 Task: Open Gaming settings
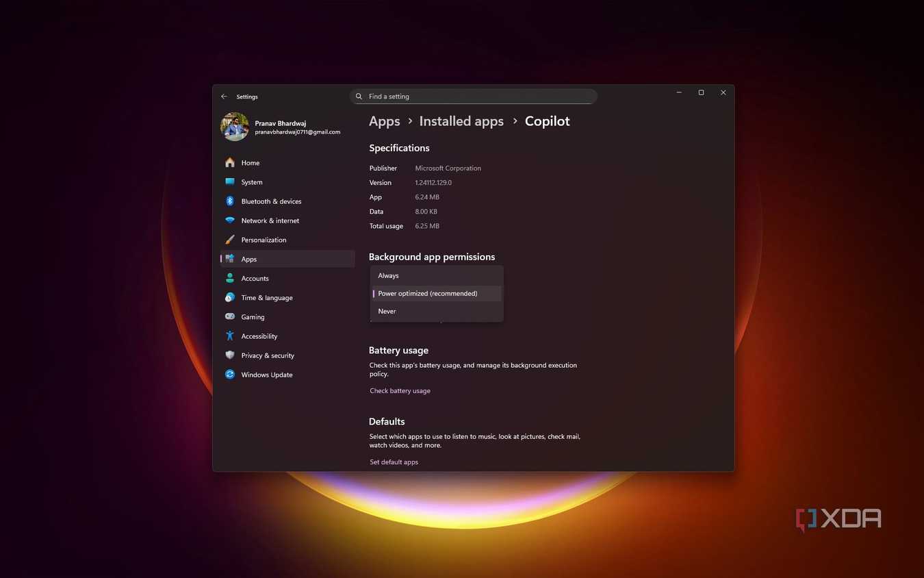287,317
